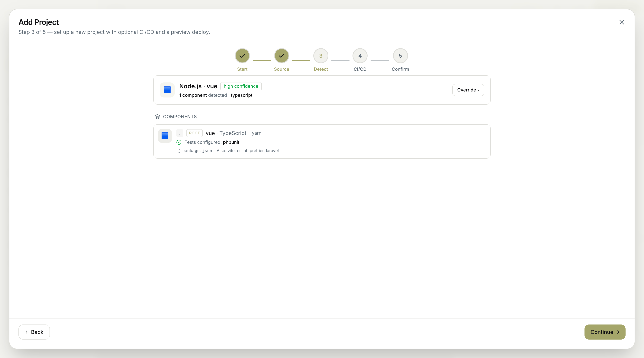Click the dot path chip
Image resolution: width=644 pixels, height=358 pixels.
click(x=180, y=133)
